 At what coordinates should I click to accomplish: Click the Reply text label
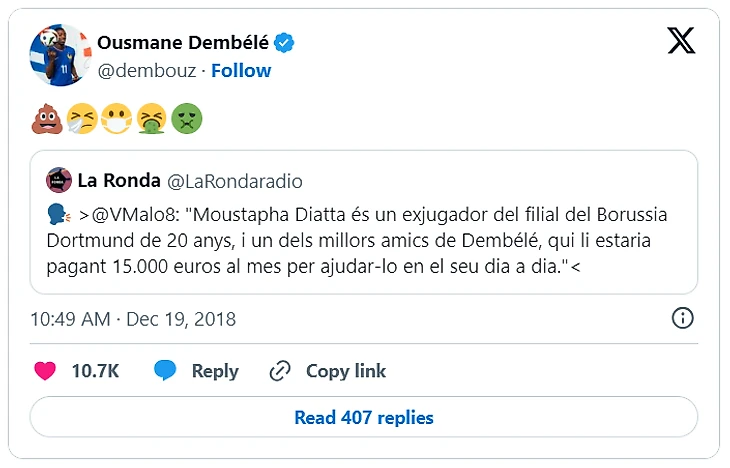215,371
